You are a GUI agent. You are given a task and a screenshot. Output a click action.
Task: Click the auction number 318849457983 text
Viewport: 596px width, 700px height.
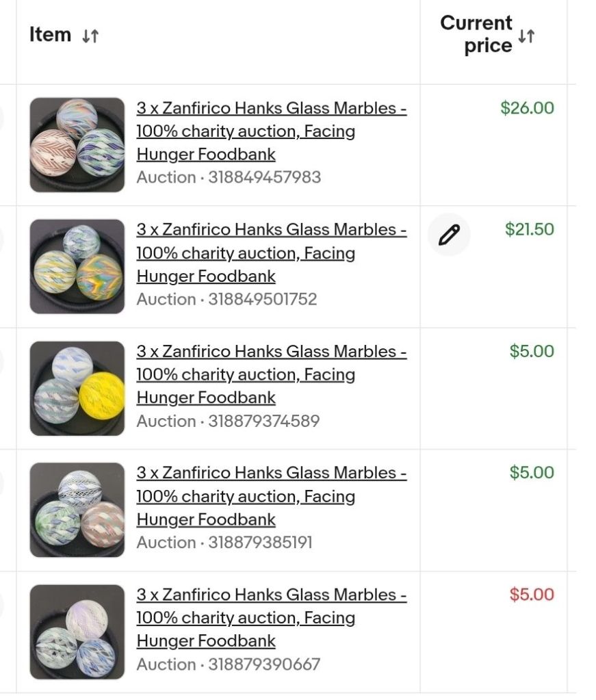click(265, 177)
